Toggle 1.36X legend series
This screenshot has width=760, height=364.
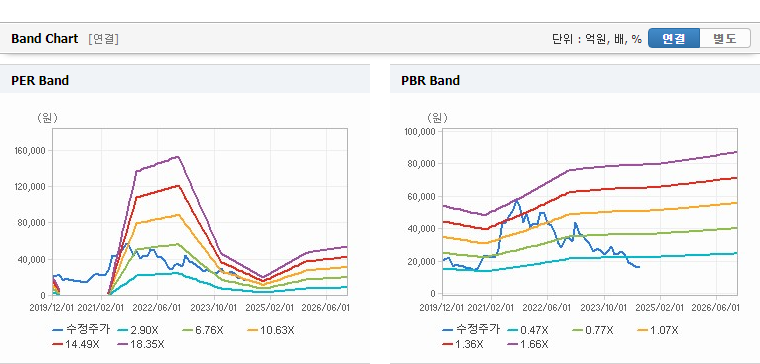point(463,344)
